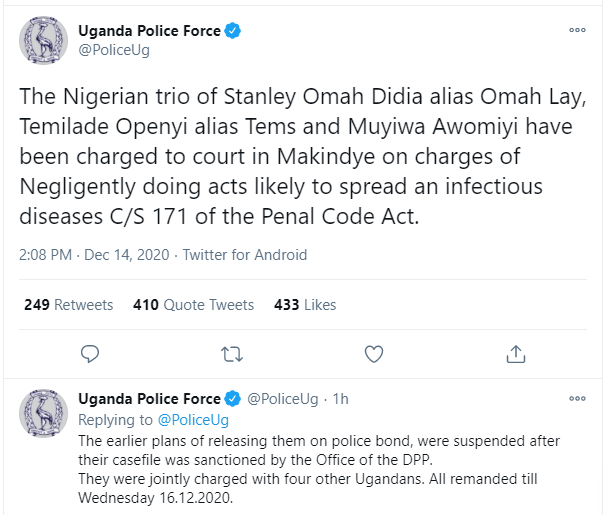Like the main tweet with the heart icon
Viewport: 603px width, 515px height.
[373, 353]
